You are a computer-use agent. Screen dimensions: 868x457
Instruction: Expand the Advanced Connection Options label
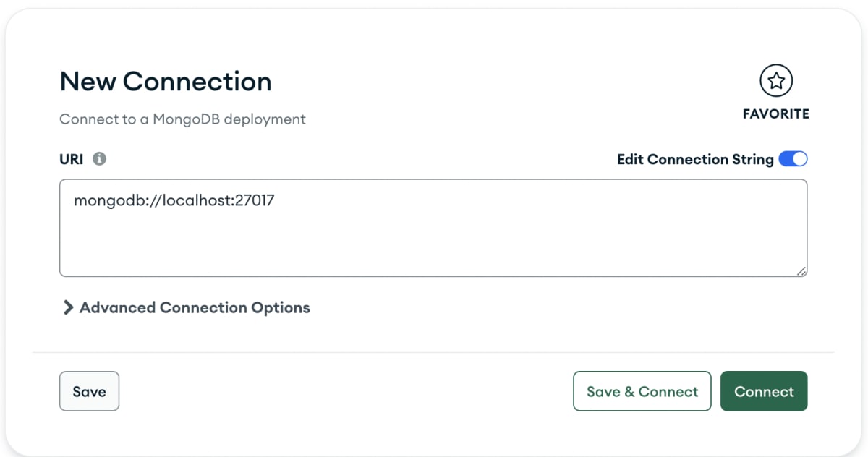pos(195,308)
